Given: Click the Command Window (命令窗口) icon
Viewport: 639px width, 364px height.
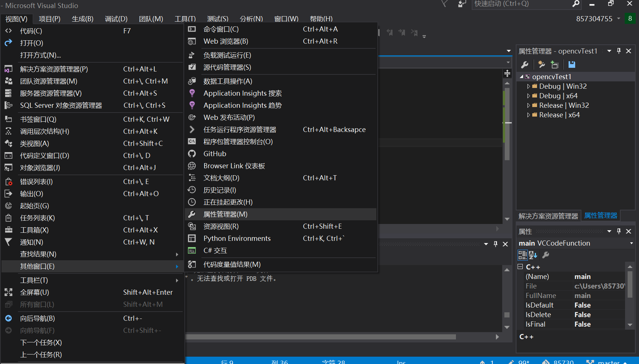Looking at the screenshot, I should pyautogui.click(x=192, y=29).
